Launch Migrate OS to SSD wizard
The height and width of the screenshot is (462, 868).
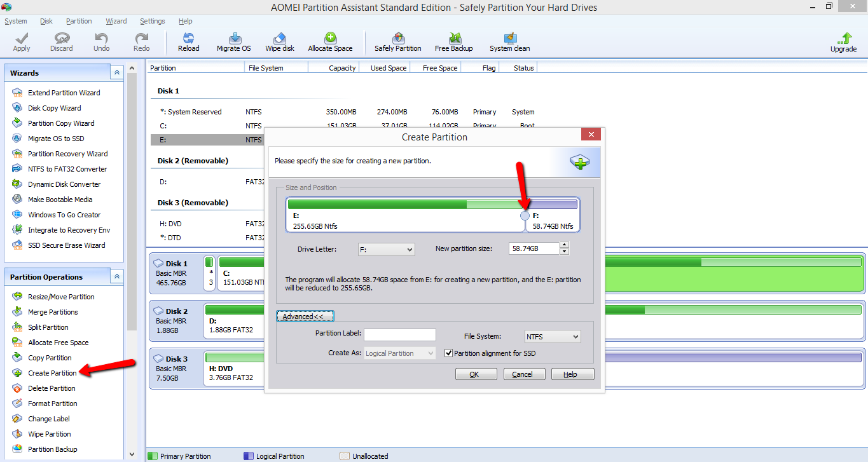click(56, 139)
